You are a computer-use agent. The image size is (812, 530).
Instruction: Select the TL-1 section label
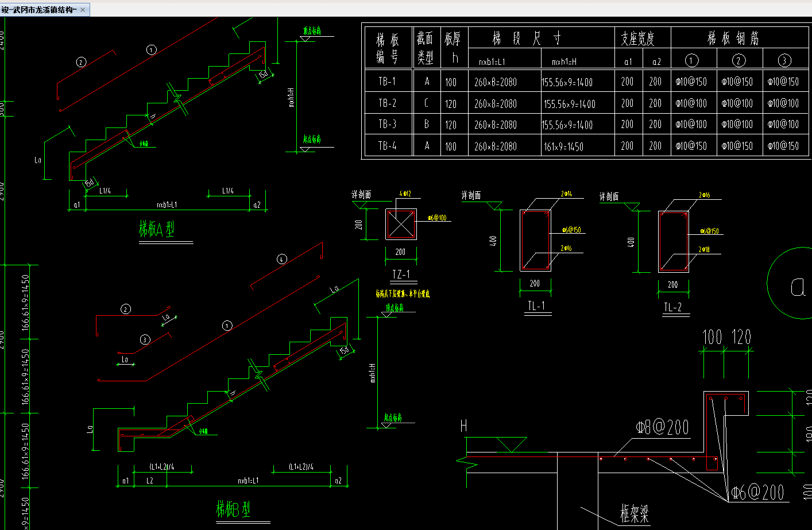coord(536,306)
